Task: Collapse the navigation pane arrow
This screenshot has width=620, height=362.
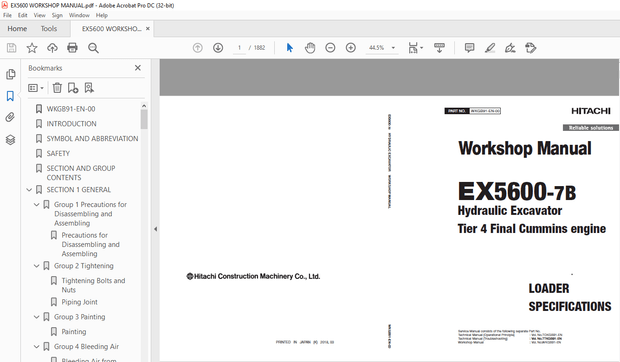Action: click(x=155, y=229)
